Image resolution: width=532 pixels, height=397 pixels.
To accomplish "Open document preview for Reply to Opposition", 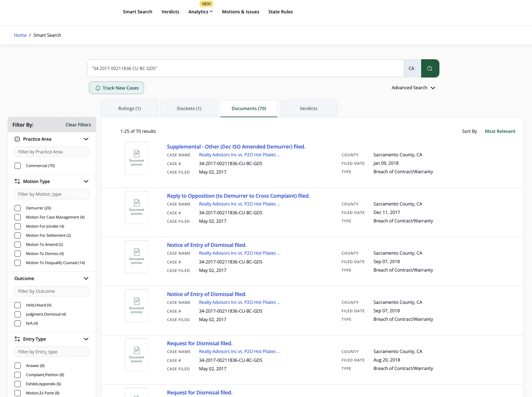I will point(137,207).
